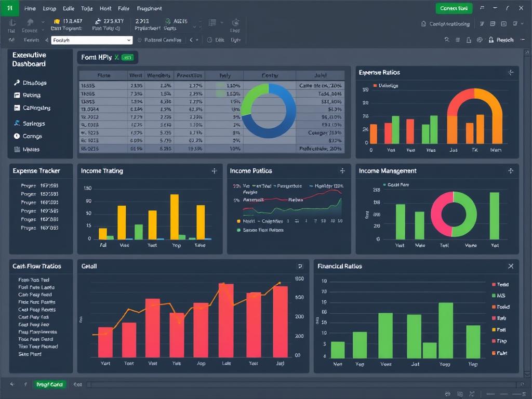Select the Dashboards wrench icon in the sidebar
This screenshot has height=399, width=532.
coord(18,83)
